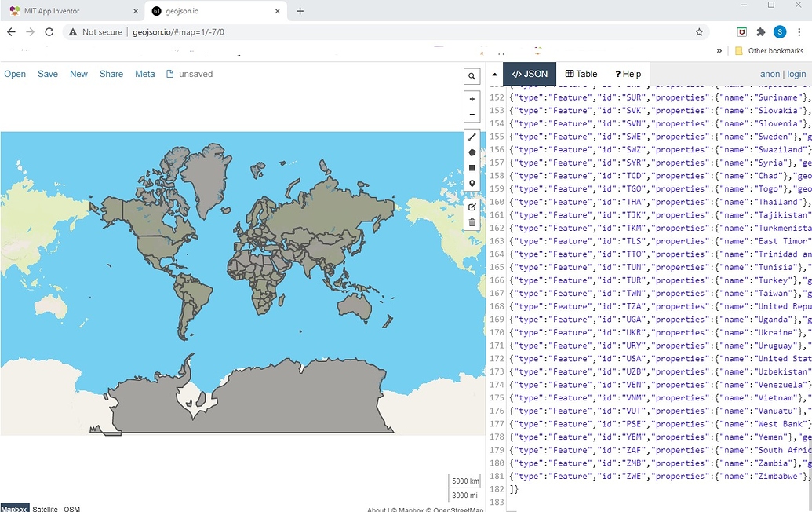The height and width of the screenshot is (512, 812).
Task: Select the line drawing tool
Action: coord(472,137)
